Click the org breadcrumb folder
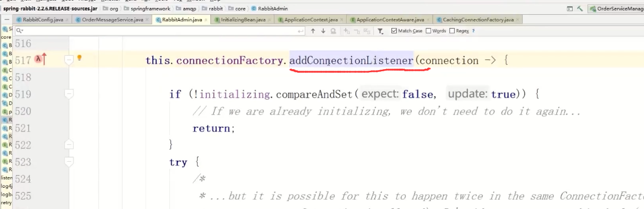The width and height of the screenshot is (644, 209). (x=110, y=9)
